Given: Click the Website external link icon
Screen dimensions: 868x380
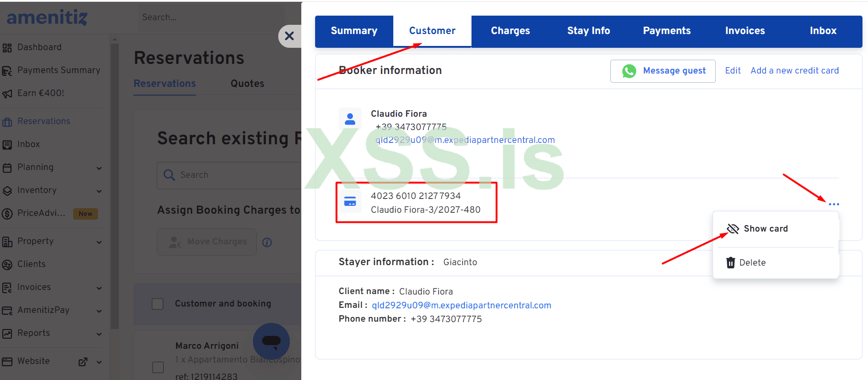Looking at the screenshot, I should click(x=83, y=362).
